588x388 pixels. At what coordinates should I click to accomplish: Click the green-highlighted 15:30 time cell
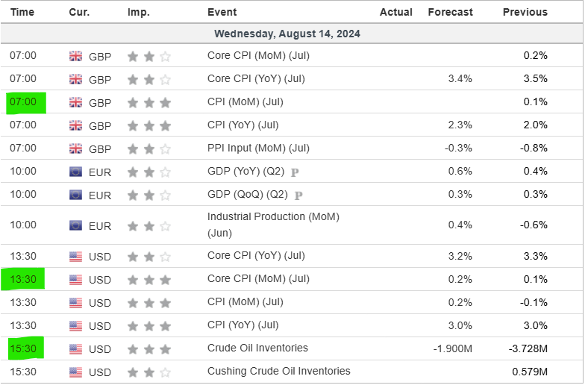point(24,348)
